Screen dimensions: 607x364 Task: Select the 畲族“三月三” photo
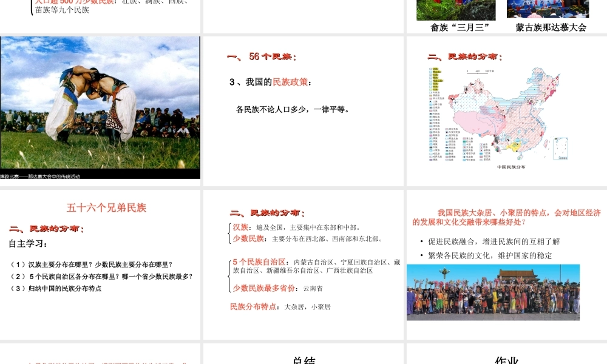pos(456,10)
